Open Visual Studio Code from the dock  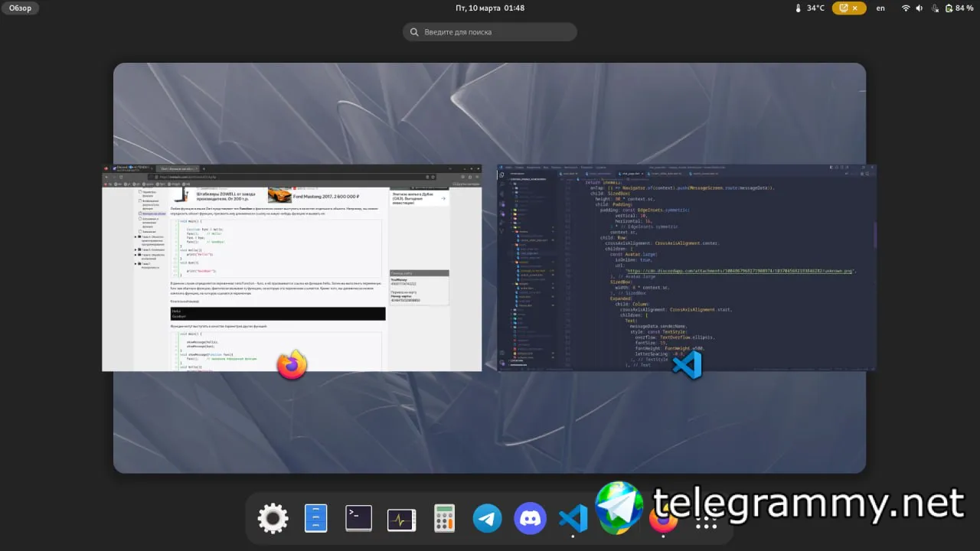(573, 519)
